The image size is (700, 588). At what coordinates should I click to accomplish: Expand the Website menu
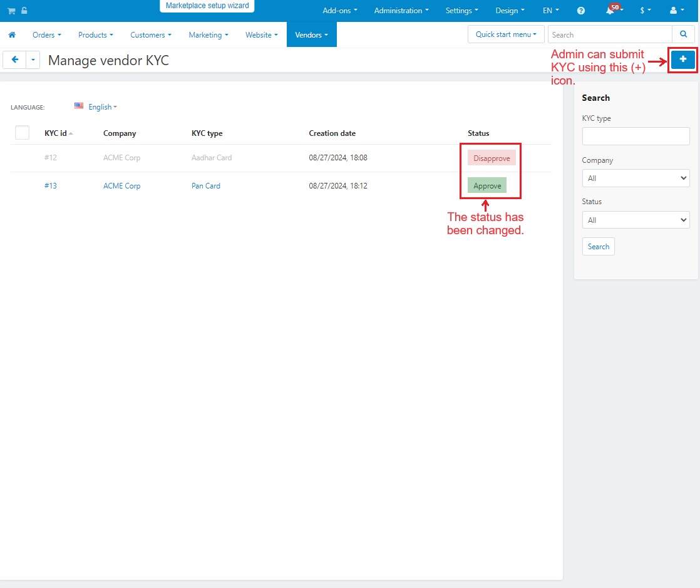pyautogui.click(x=261, y=35)
